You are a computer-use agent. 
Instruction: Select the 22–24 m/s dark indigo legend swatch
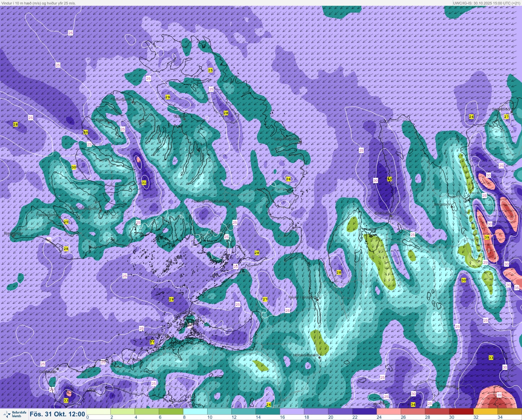pos(365,411)
